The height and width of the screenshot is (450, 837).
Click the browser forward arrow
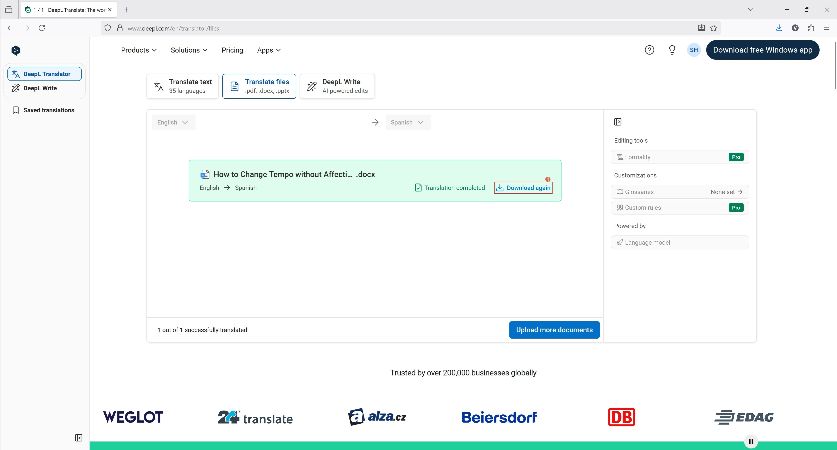tap(27, 28)
